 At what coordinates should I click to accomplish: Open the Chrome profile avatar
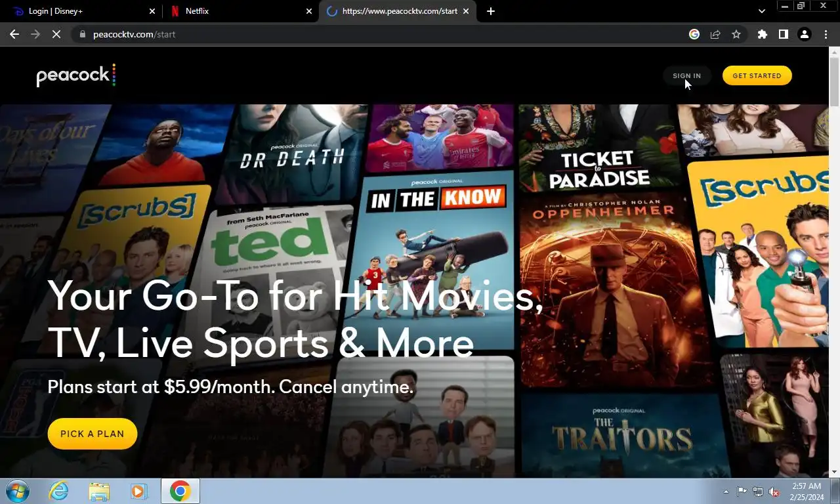coord(804,34)
